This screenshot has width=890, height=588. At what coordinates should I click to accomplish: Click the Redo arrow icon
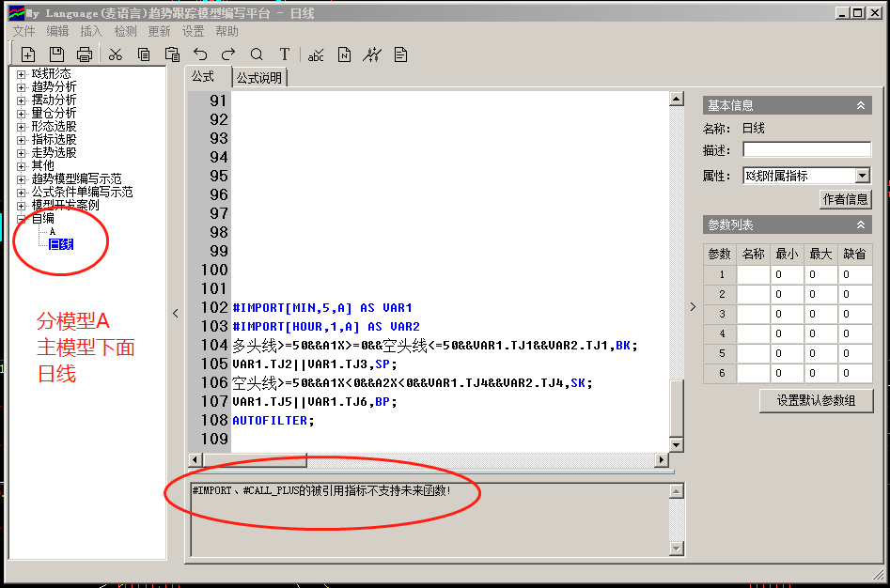[x=228, y=54]
